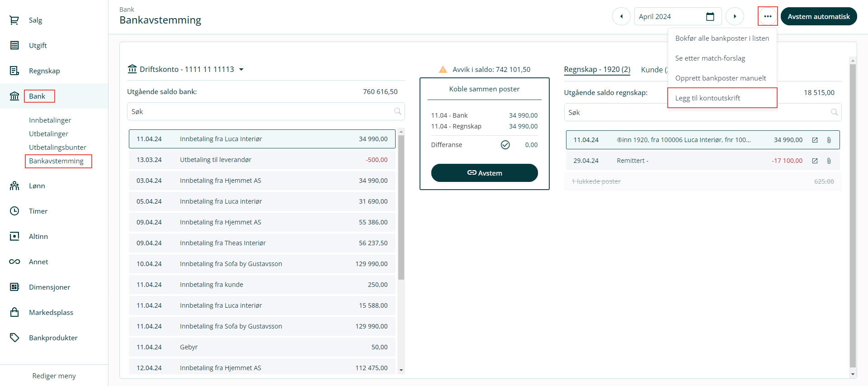
Task: Expand the 1 lukkede poster row
Action: click(x=703, y=181)
